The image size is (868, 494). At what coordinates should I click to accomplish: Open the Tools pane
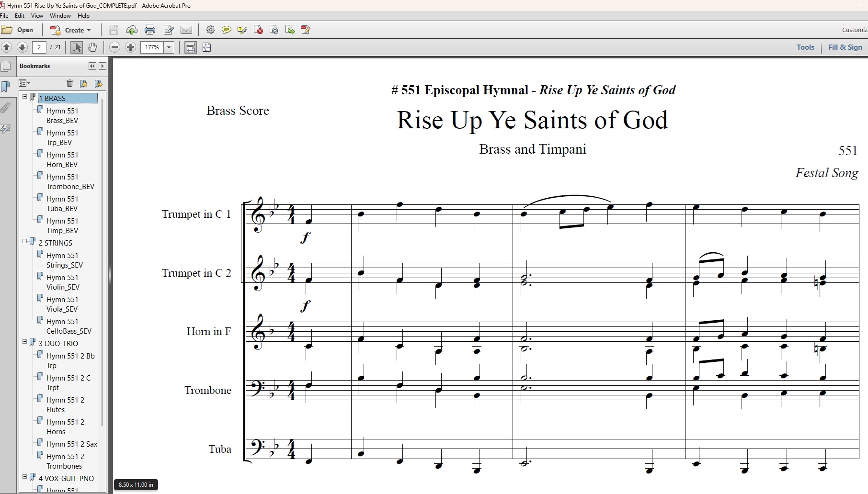805,47
